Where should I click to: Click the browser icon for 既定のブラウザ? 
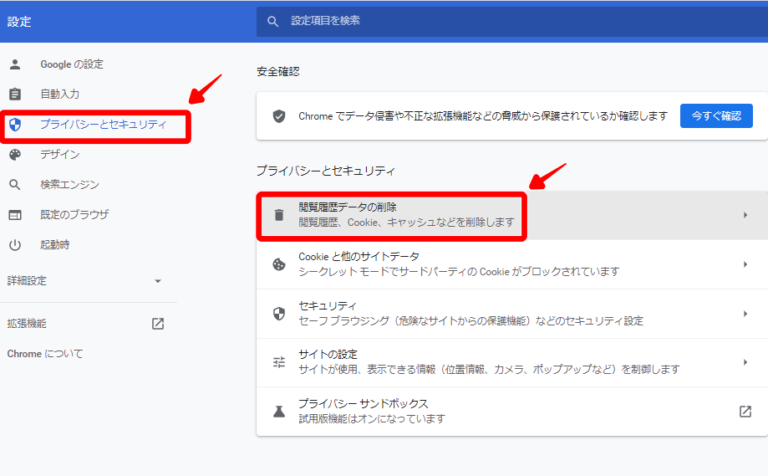[x=15, y=215]
